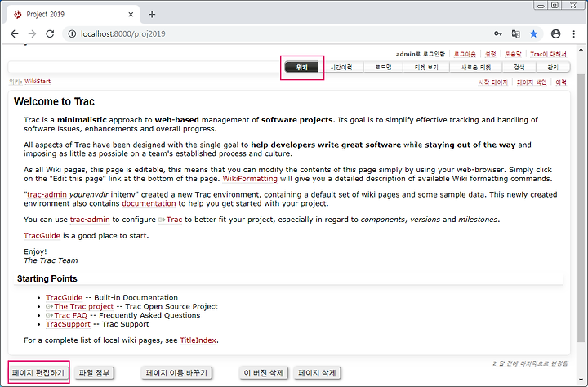Open the TitleIndex link

tap(198, 340)
